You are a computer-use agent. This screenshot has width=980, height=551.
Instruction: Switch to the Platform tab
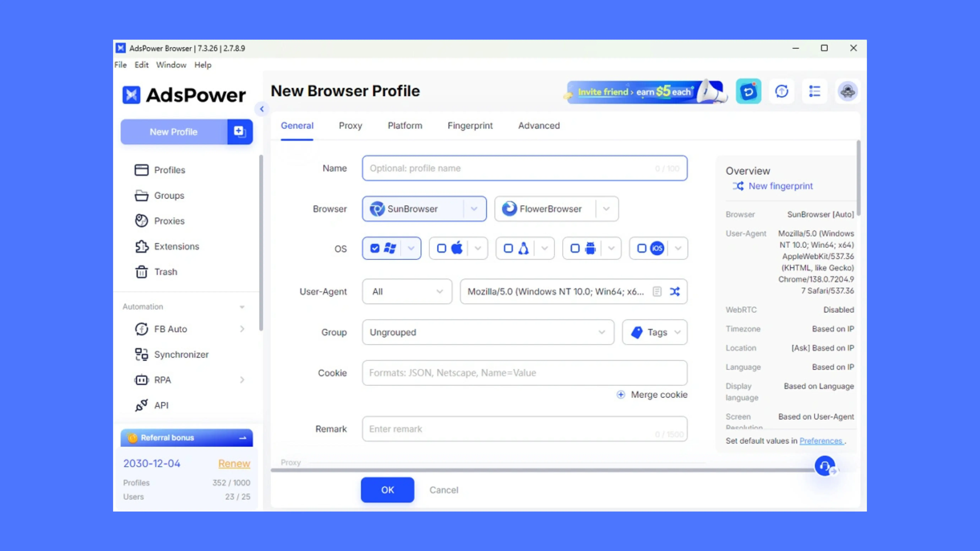click(405, 125)
